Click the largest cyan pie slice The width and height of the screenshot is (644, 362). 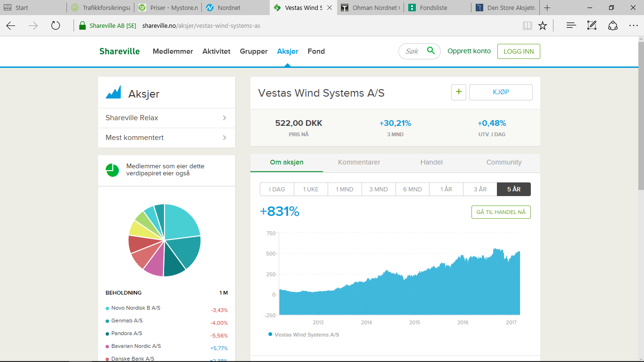pyautogui.click(x=182, y=222)
